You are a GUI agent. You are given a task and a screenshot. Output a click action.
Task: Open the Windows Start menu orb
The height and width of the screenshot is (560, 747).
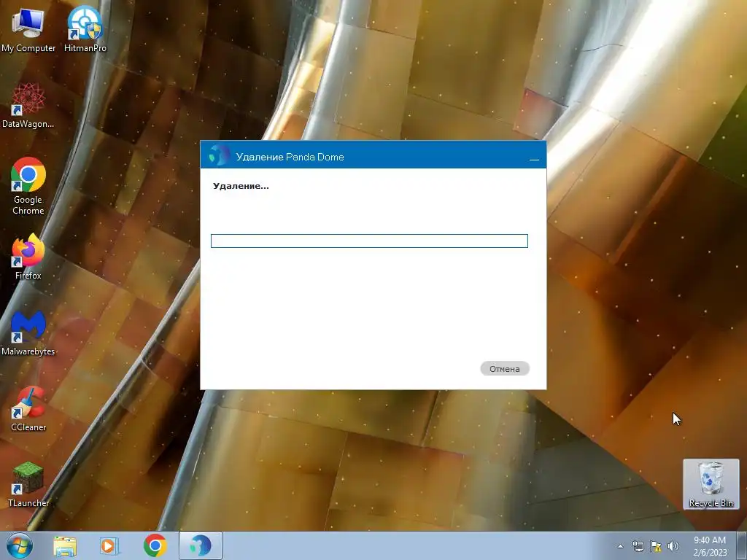(x=20, y=545)
